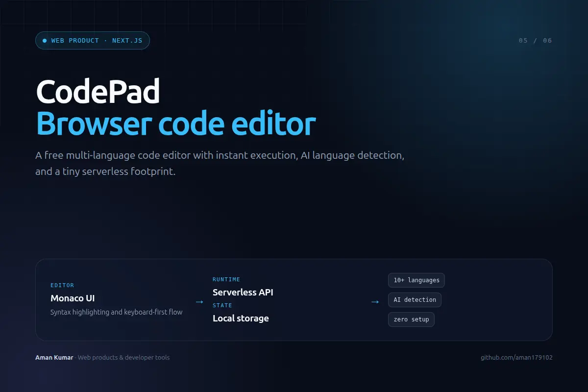588x392 pixels.
Task: Click the "zero setup" tag
Action: pyautogui.click(x=411, y=319)
